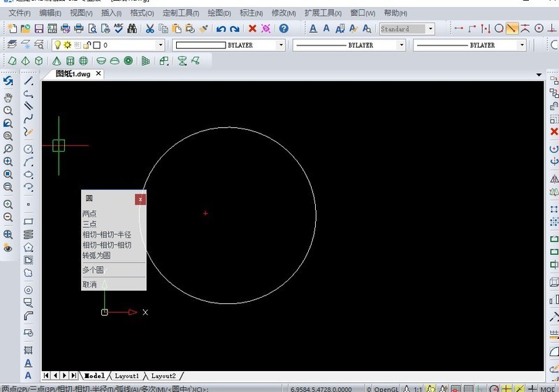Jump to first layout tab arrow
This screenshot has width=559, height=392.
click(46, 376)
